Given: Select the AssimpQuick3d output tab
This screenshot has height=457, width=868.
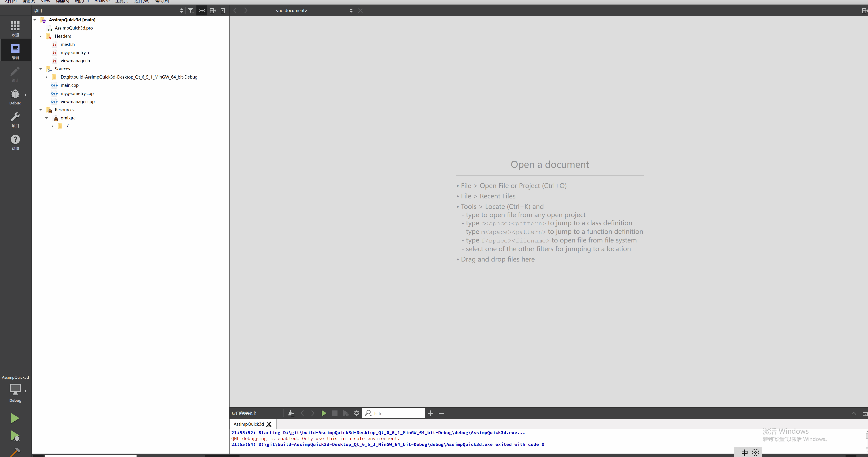Looking at the screenshot, I should (248, 424).
